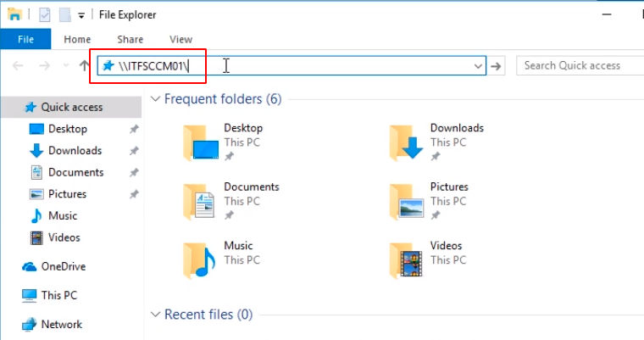Click the Forward navigation arrow
644x340 pixels.
coord(44,65)
